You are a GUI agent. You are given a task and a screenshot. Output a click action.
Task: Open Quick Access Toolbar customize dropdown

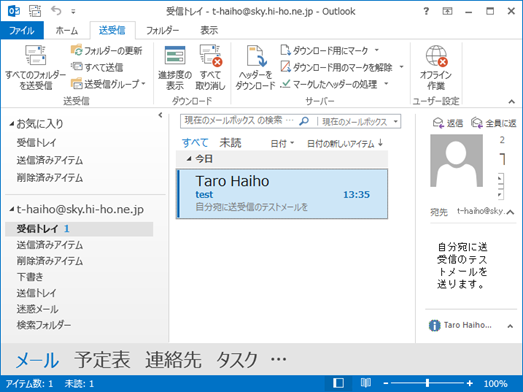click(x=73, y=11)
